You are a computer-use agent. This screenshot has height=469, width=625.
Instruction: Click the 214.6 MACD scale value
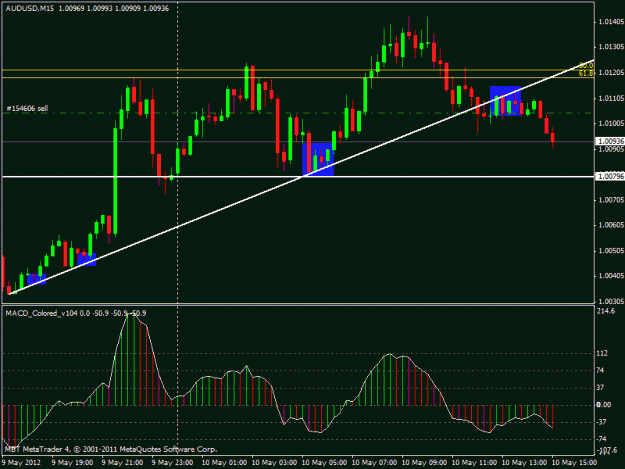(605, 311)
